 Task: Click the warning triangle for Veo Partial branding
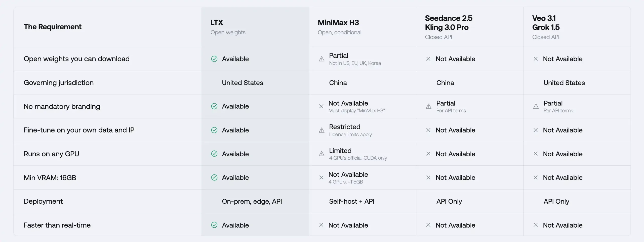click(536, 106)
